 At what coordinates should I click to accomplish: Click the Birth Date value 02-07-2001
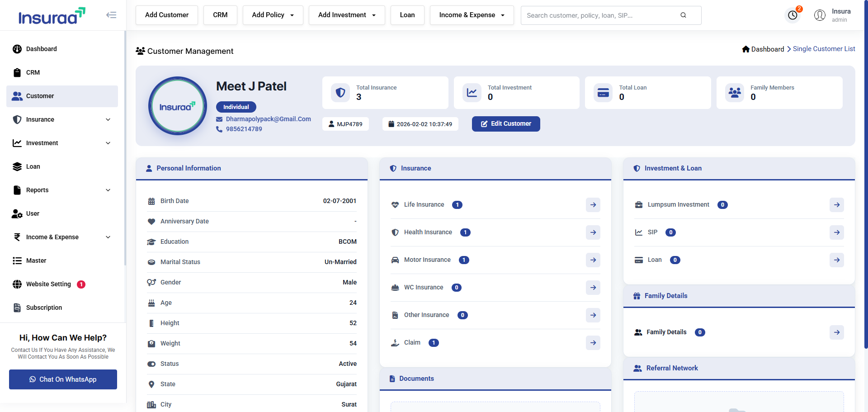pos(340,201)
